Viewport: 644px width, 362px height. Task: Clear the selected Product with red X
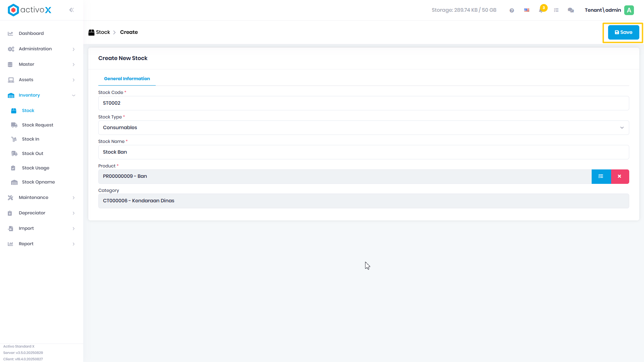click(x=620, y=176)
